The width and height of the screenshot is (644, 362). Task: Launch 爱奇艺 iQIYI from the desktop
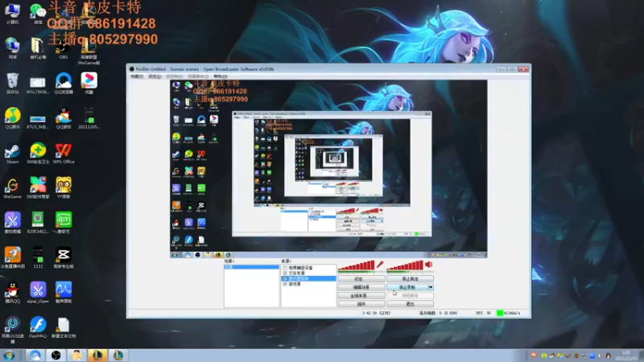point(64,223)
